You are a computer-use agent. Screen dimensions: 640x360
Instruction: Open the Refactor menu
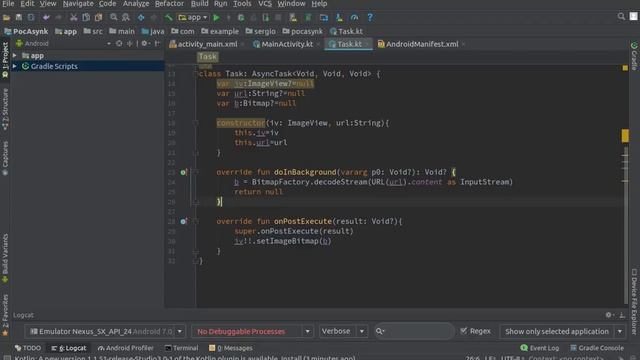coord(169,4)
